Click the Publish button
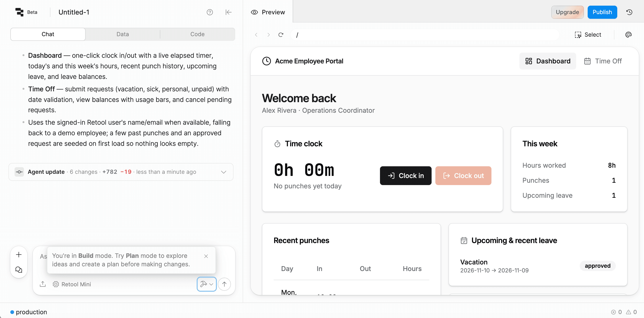The image size is (644, 318). 602,12
